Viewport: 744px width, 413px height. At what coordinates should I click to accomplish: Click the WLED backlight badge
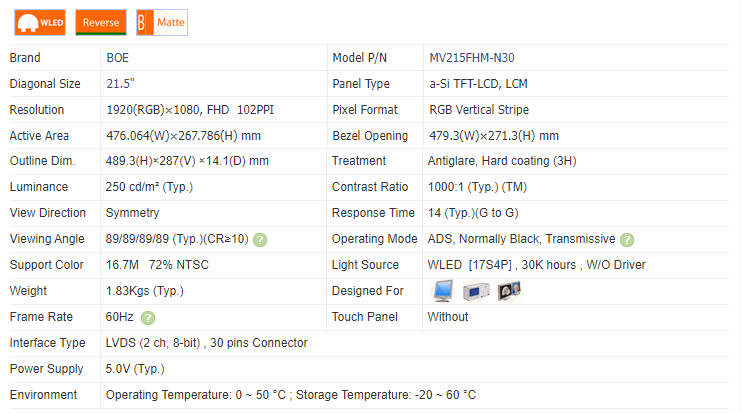[40, 22]
